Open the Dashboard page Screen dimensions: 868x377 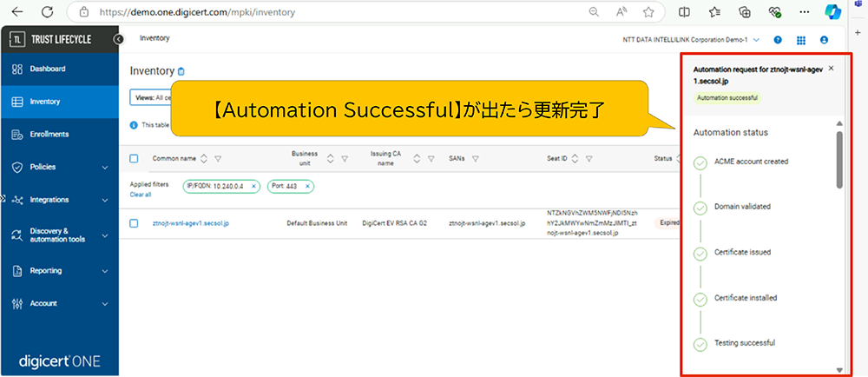(x=59, y=69)
